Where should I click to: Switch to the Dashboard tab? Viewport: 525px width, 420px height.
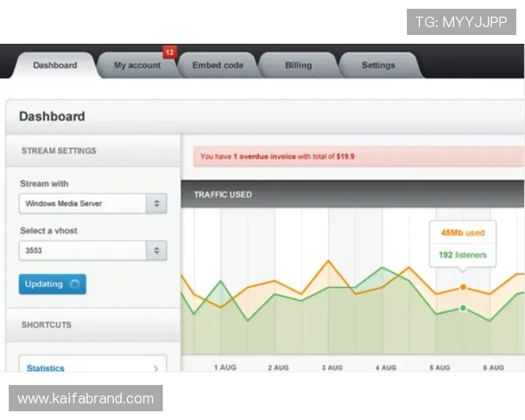click(54, 66)
